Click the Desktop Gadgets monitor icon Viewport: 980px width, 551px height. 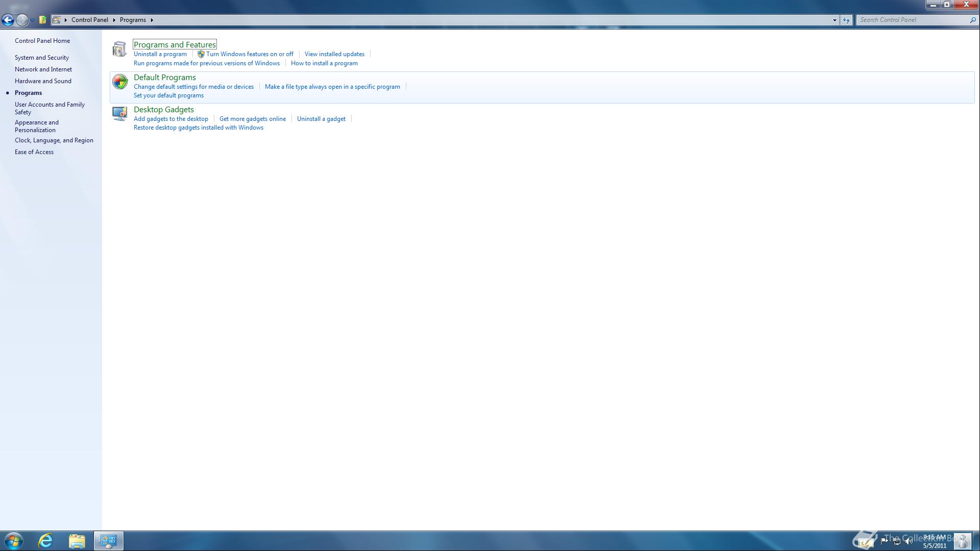click(120, 114)
